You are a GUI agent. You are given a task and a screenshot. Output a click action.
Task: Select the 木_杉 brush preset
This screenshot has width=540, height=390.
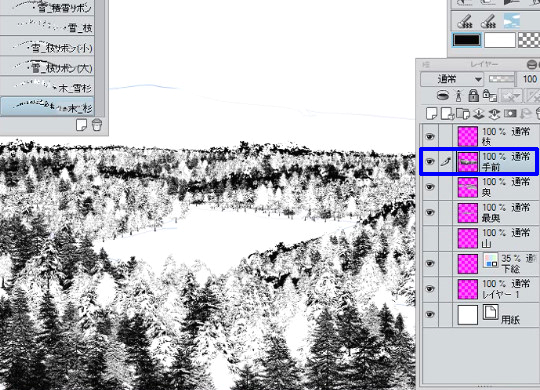47,107
